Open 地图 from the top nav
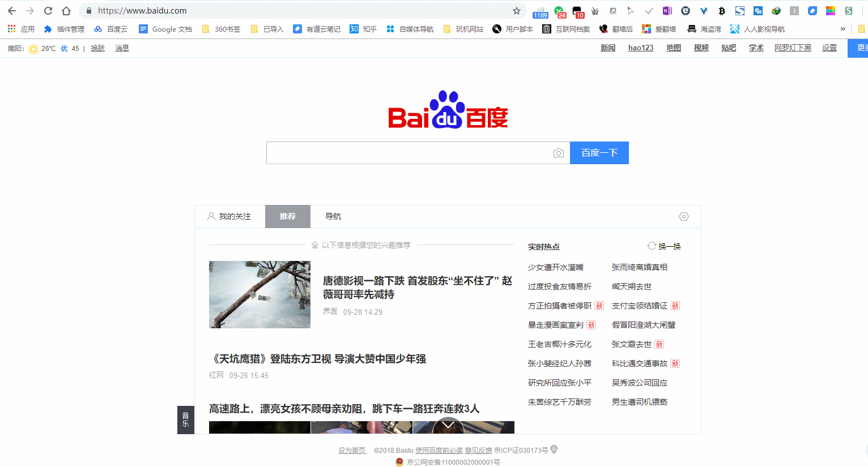This screenshot has width=868, height=467. (674, 48)
